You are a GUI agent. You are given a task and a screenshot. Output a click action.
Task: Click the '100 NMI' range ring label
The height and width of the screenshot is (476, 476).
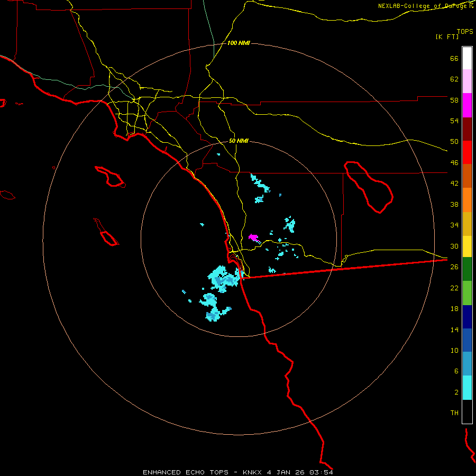click(x=239, y=43)
